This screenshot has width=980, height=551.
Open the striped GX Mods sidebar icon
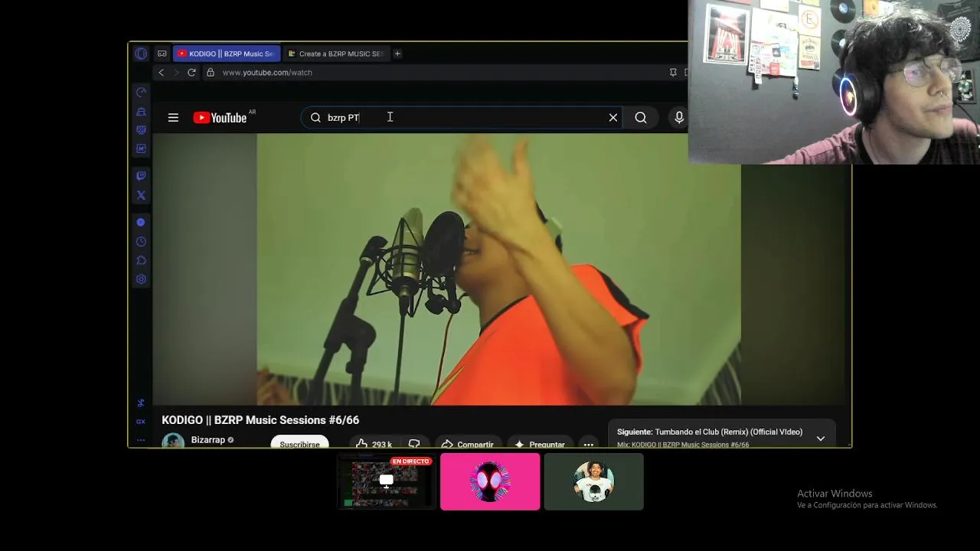tap(141, 130)
